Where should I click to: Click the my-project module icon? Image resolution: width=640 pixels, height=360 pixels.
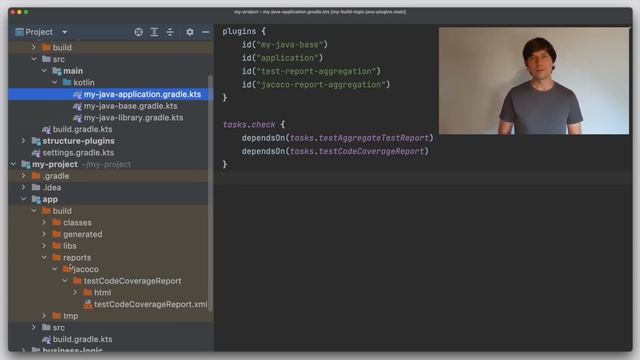click(x=26, y=164)
